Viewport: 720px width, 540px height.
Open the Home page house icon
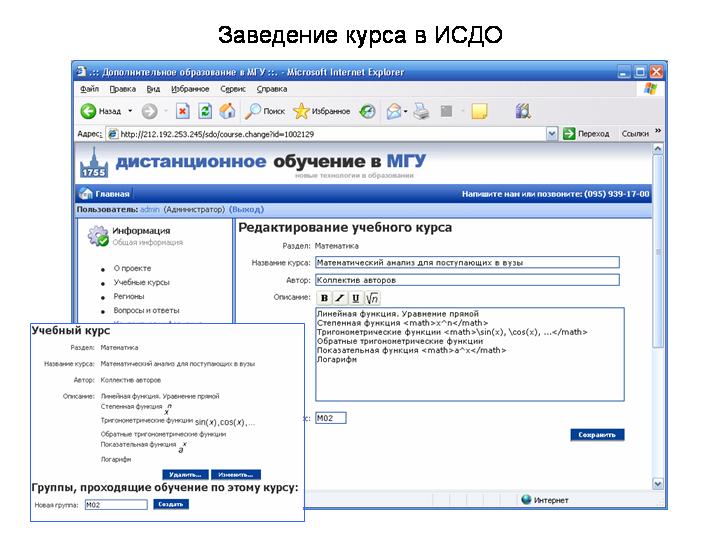coord(227,111)
